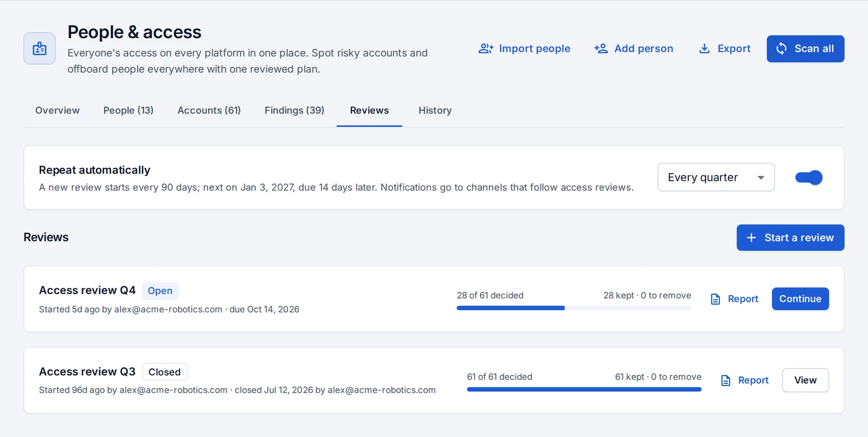Open the People (13) tab
Viewport: 868px width, 437px height.
point(129,110)
